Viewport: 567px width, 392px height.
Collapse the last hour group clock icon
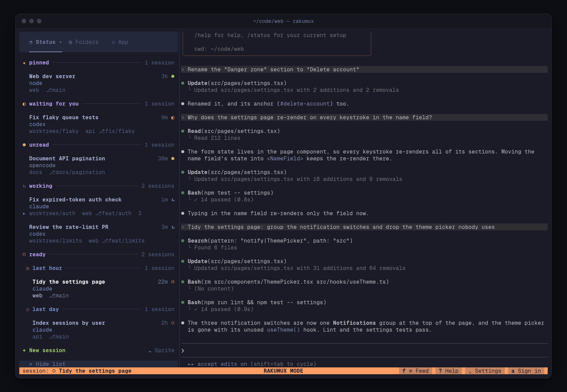[27, 268]
